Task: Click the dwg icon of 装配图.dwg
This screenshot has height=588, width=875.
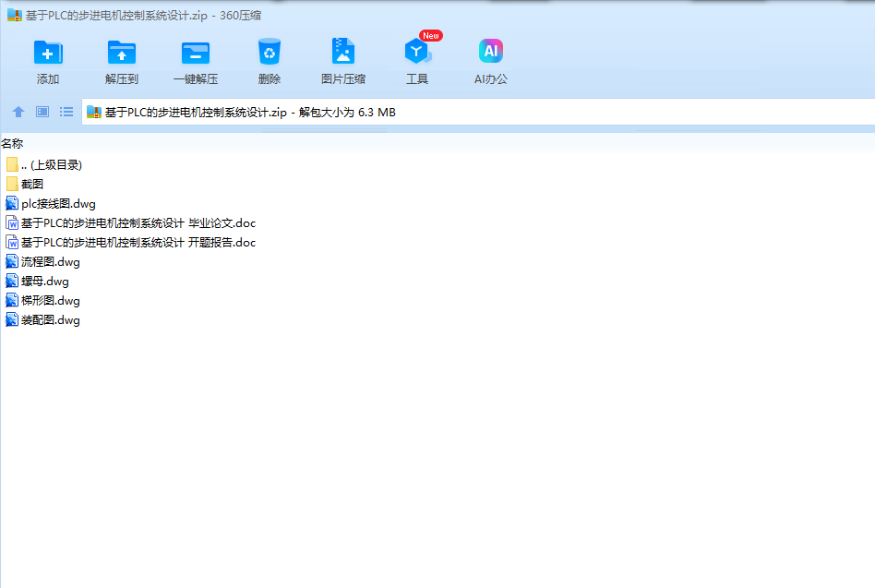Action: coord(12,320)
